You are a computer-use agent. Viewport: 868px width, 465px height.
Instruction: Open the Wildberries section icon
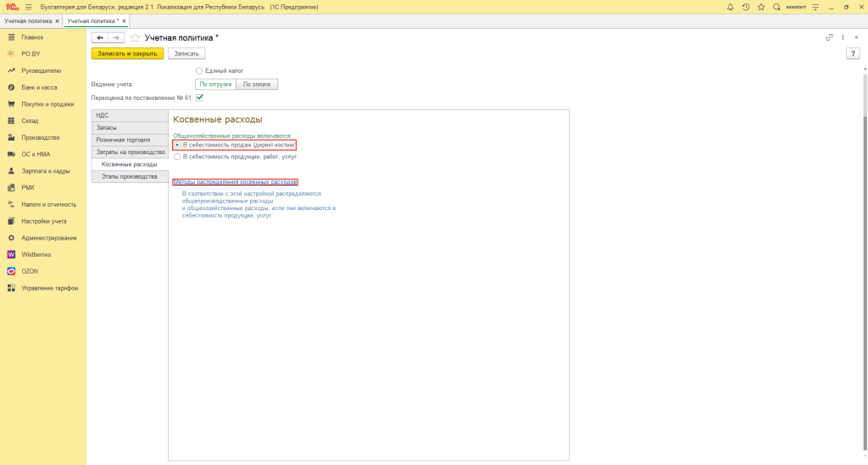12,254
